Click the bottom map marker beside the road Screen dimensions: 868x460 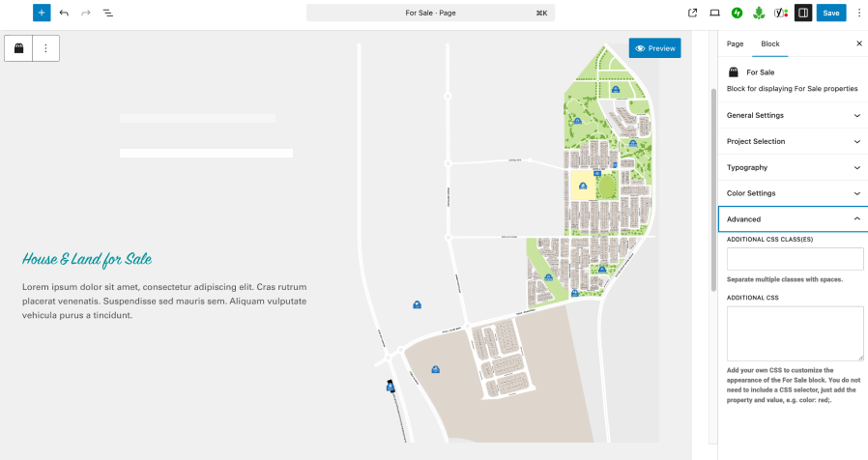[x=391, y=387]
